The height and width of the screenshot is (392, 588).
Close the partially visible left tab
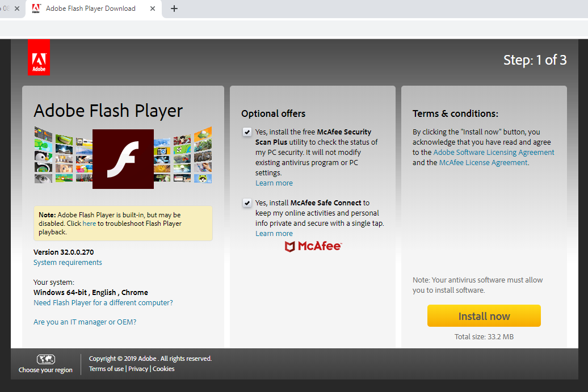click(x=17, y=9)
